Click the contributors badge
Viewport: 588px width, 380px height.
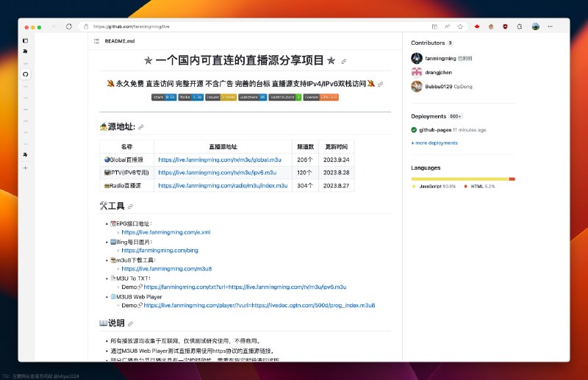click(x=284, y=97)
